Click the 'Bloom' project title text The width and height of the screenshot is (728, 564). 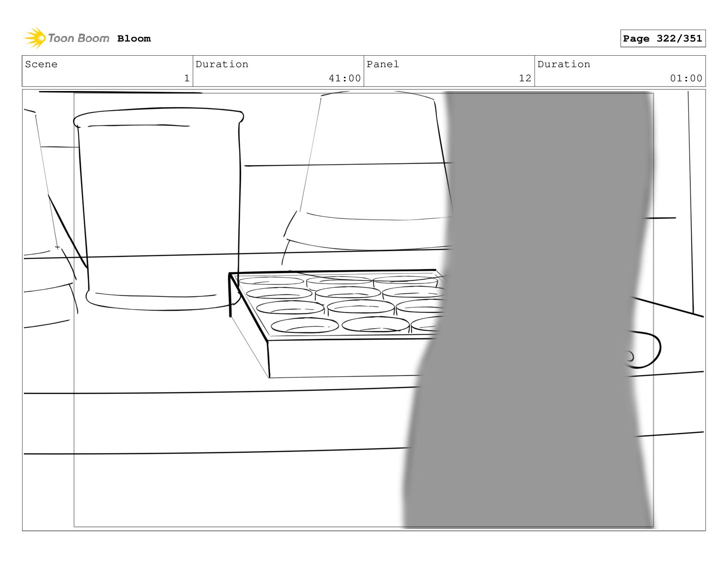click(134, 39)
